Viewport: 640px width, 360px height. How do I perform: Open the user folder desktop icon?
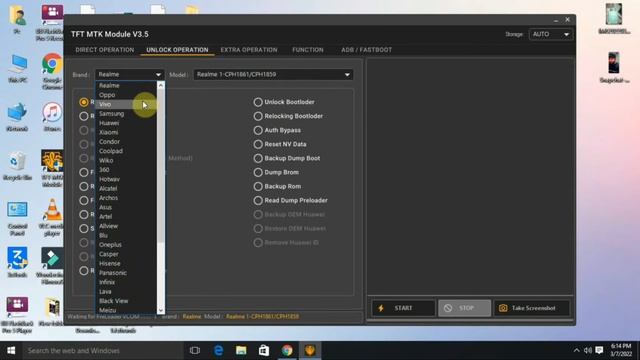coord(17,19)
